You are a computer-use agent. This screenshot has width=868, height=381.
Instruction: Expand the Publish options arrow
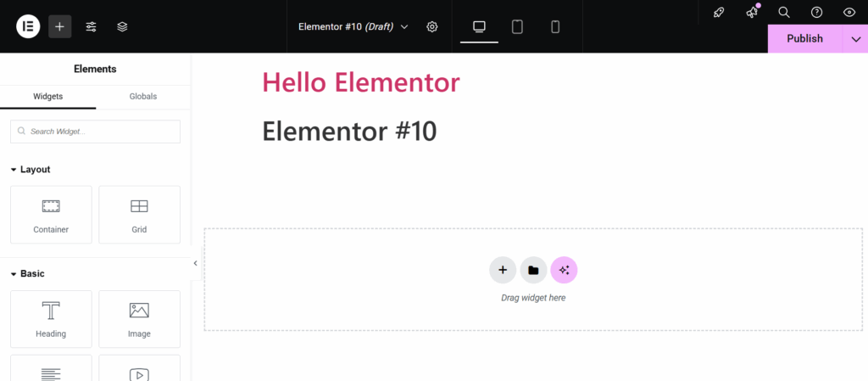click(855, 39)
